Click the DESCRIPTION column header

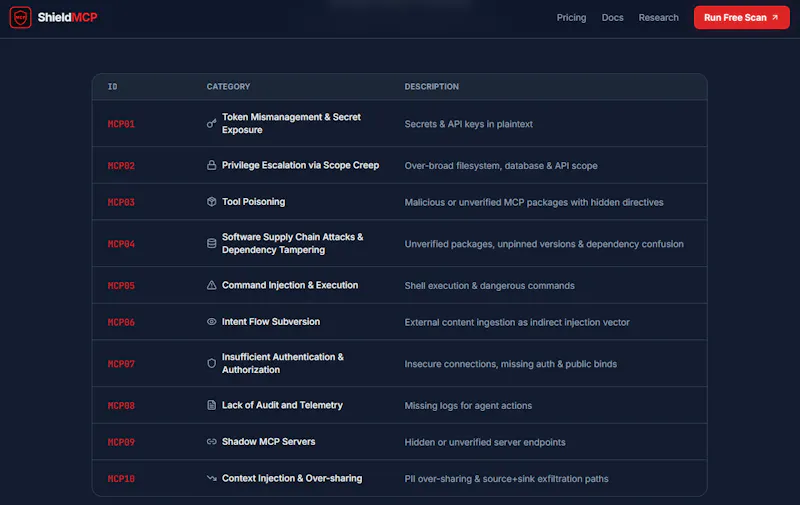432,87
